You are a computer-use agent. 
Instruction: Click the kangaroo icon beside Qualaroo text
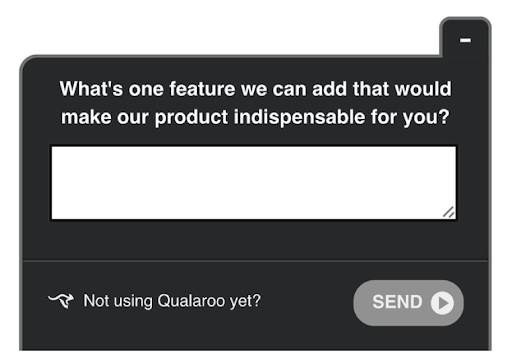(x=61, y=300)
